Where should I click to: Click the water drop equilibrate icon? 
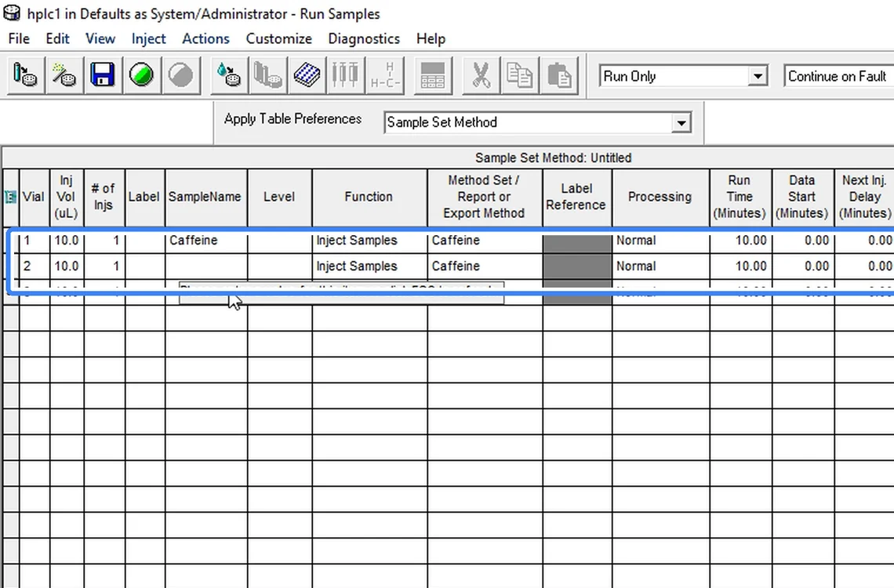click(229, 75)
